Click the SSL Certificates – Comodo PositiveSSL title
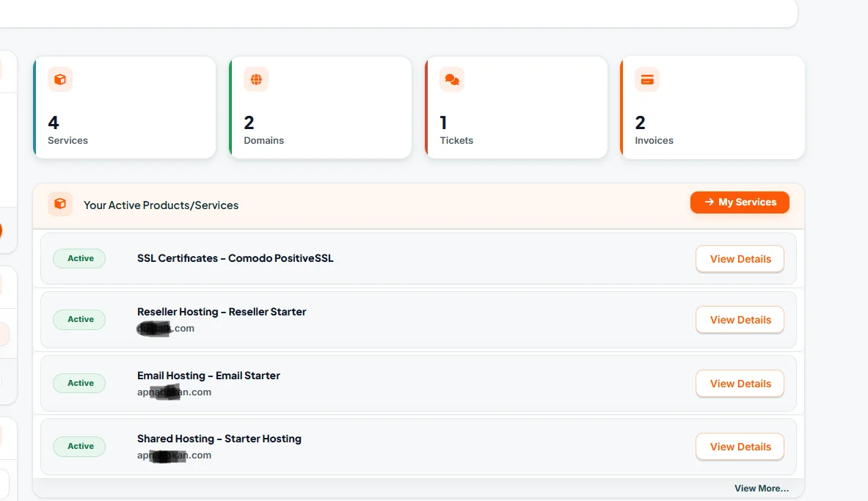The width and height of the screenshot is (868, 501). [236, 258]
